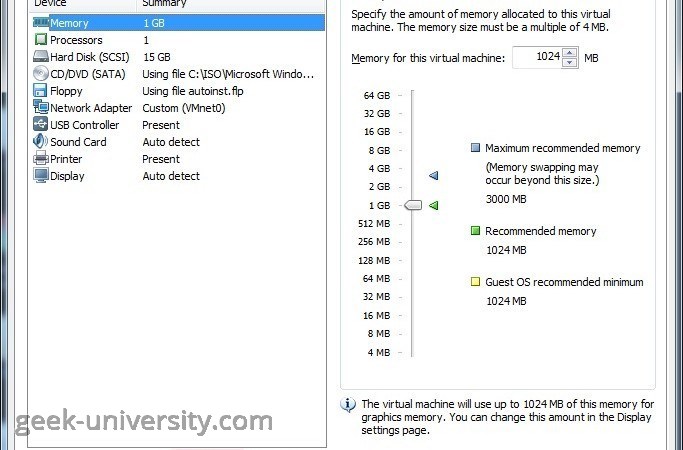Click the 'Memory for this virtual machine:' label
The height and width of the screenshot is (450, 683).
point(428,58)
